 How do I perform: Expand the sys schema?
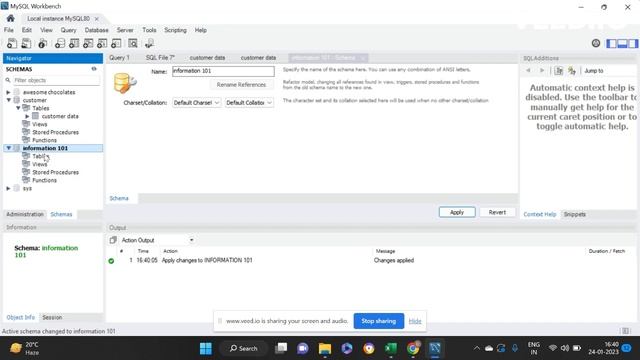pos(8,188)
